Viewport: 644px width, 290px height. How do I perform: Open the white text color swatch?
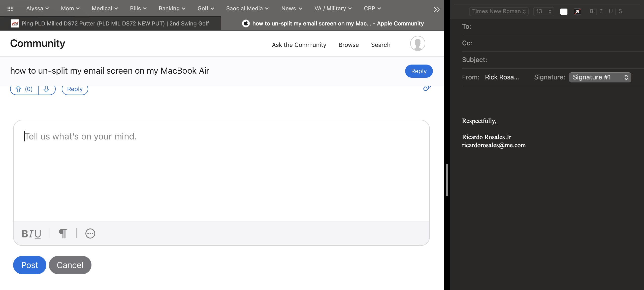coord(564,11)
